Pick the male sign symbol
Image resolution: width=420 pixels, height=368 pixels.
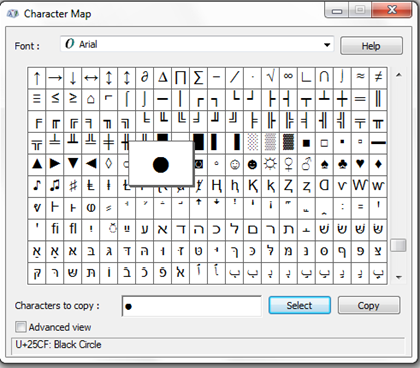click(306, 164)
